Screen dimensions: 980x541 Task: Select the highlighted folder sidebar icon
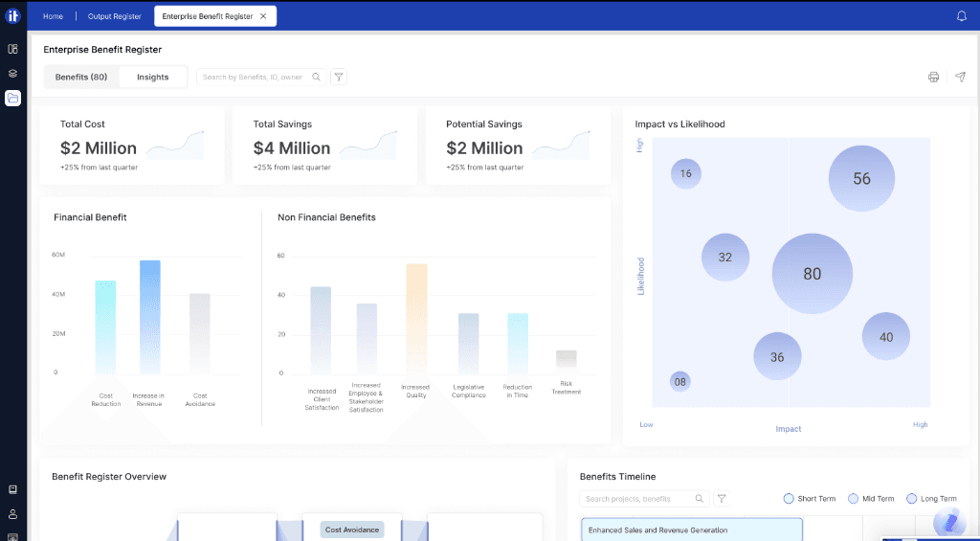(13, 99)
